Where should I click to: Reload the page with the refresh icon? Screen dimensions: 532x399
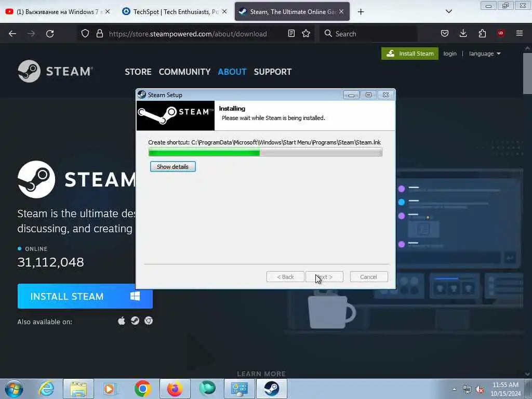(50, 34)
